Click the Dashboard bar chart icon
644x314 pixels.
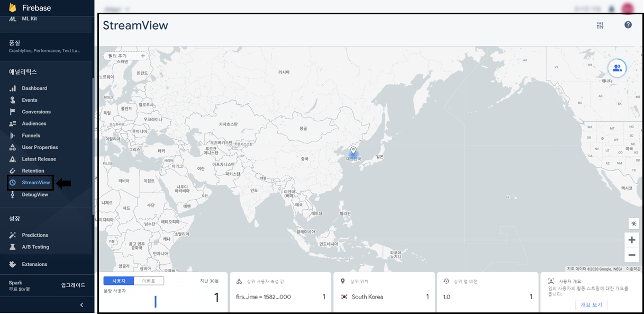click(x=13, y=88)
